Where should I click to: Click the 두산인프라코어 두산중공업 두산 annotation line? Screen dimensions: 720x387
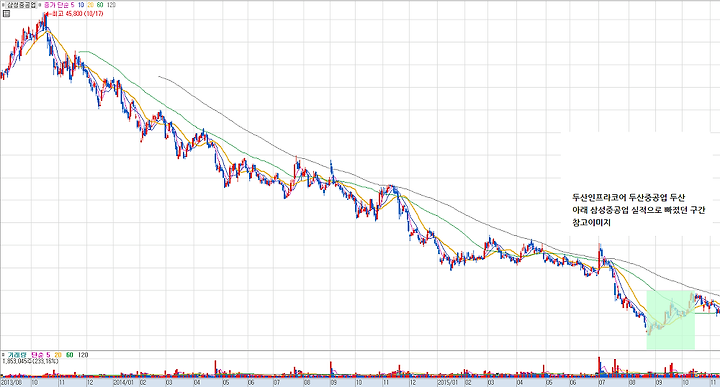click(628, 198)
